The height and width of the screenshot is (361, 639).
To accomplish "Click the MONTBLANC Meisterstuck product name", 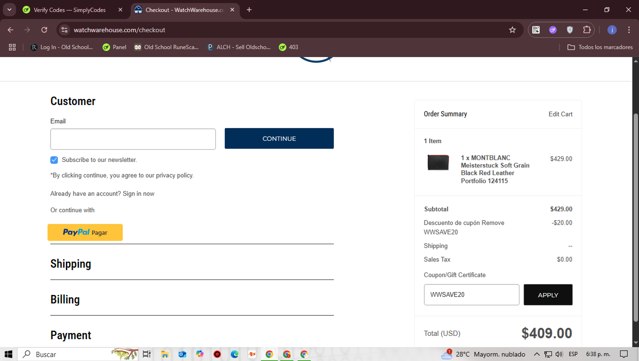I will click(495, 169).
